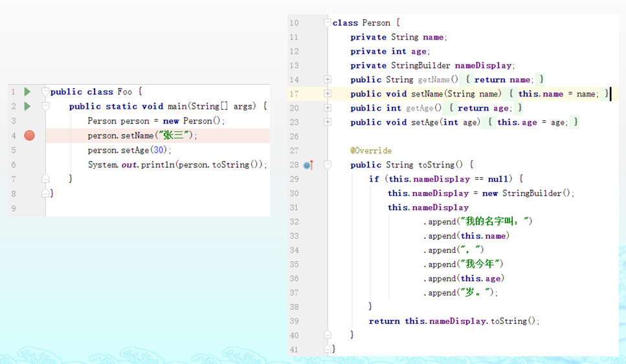Collapse the Person class fold marker
The width and height of the screenshot is (626, 364).
click(x=328, y=23)
